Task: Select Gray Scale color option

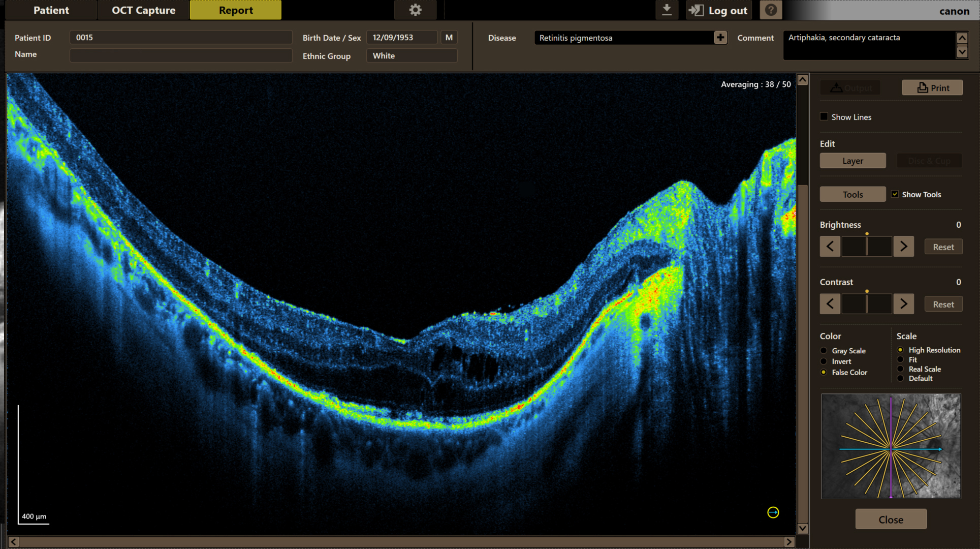Action: point(824,351)
